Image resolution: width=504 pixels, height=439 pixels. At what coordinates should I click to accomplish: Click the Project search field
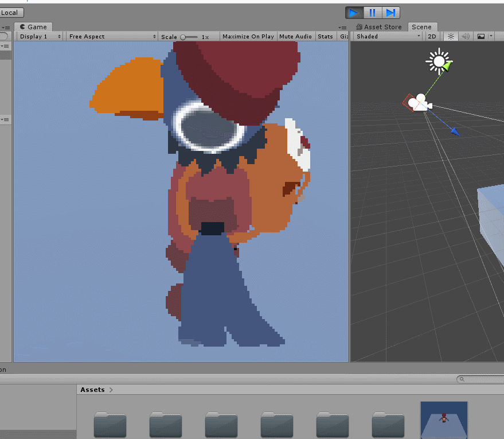click(480, 379)
